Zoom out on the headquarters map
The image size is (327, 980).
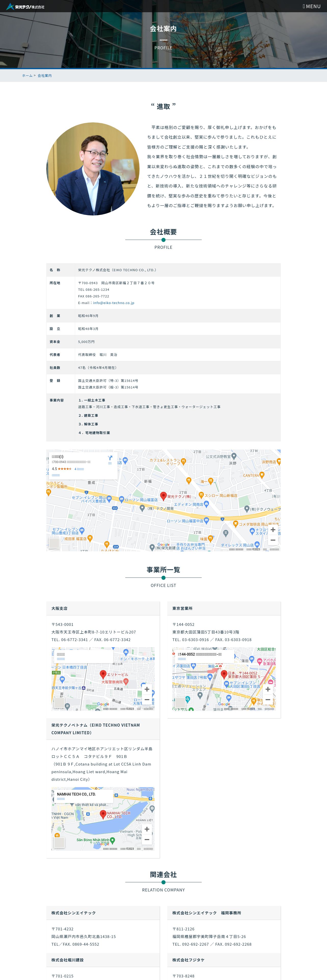coord(273,540)
